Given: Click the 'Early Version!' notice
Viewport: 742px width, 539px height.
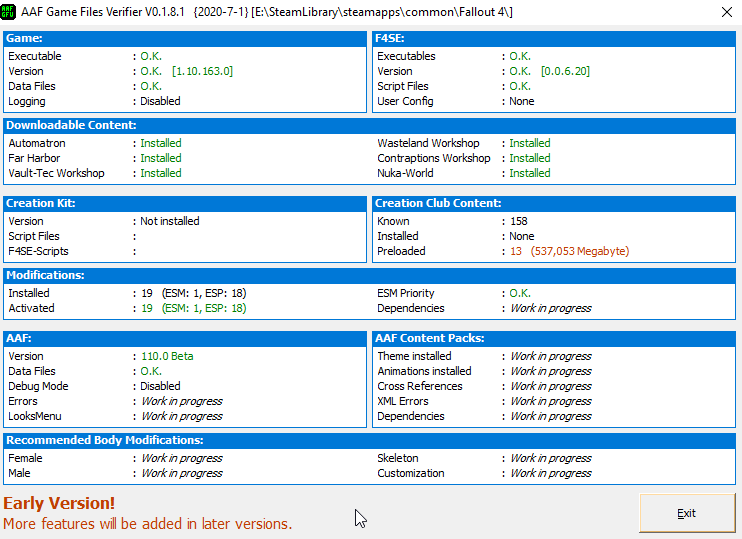Looking at the screenshot, I should click(59, 503).
